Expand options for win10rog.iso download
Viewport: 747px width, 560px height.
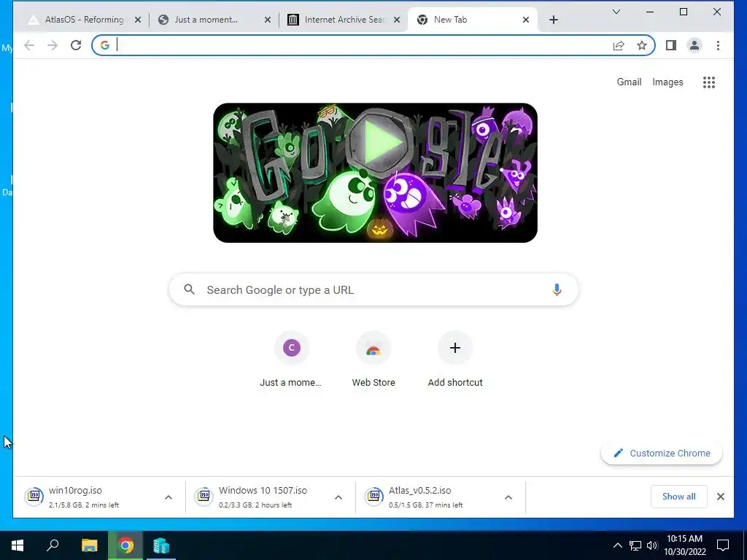click(x=169, y=497)
